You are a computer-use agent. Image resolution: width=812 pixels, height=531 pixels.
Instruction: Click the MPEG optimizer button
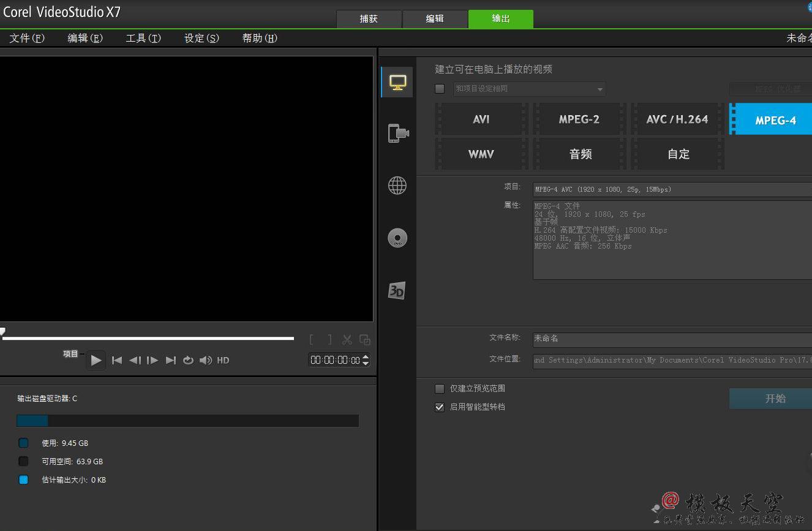click(x=770, y=89)
